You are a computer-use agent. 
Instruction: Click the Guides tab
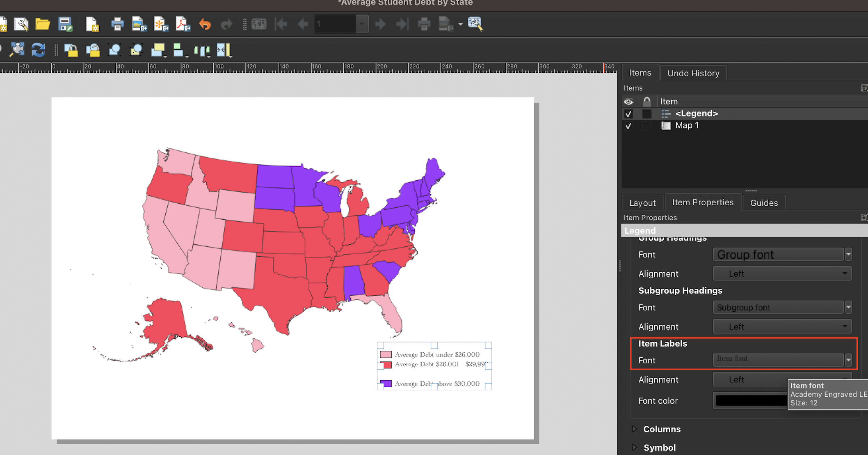coord(763,202)
